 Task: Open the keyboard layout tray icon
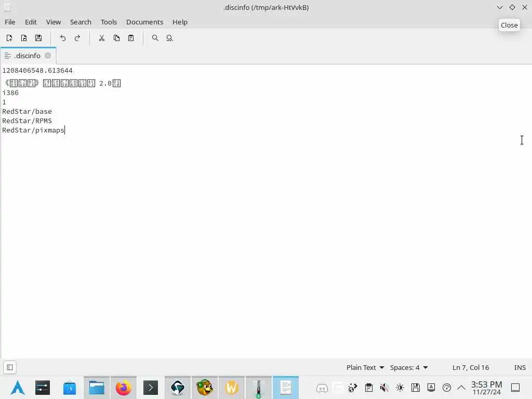[431, 388]
